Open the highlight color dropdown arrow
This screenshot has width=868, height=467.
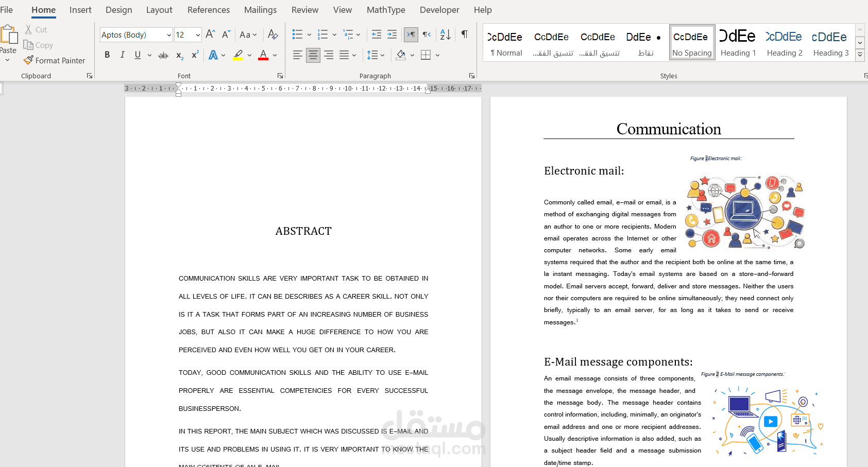pos(249,55)
